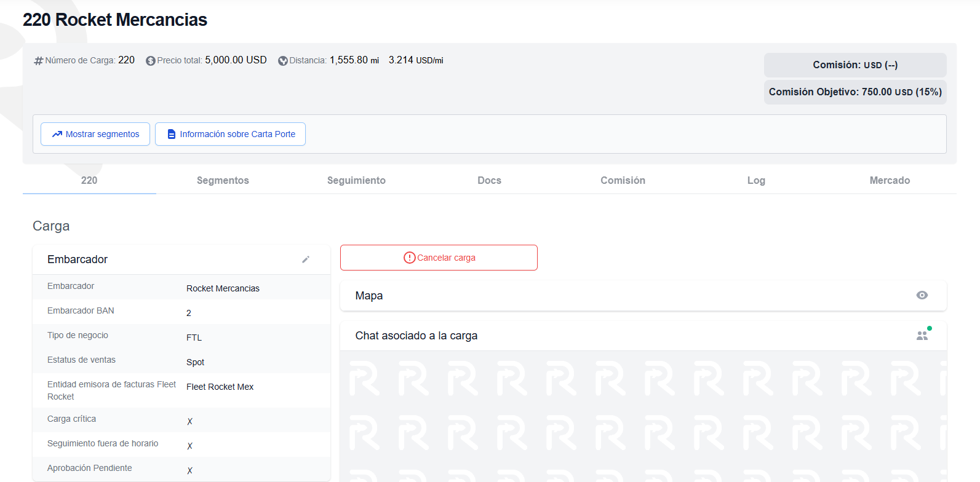Click the 1,555.80 mi distance value

tap(354, 60)
